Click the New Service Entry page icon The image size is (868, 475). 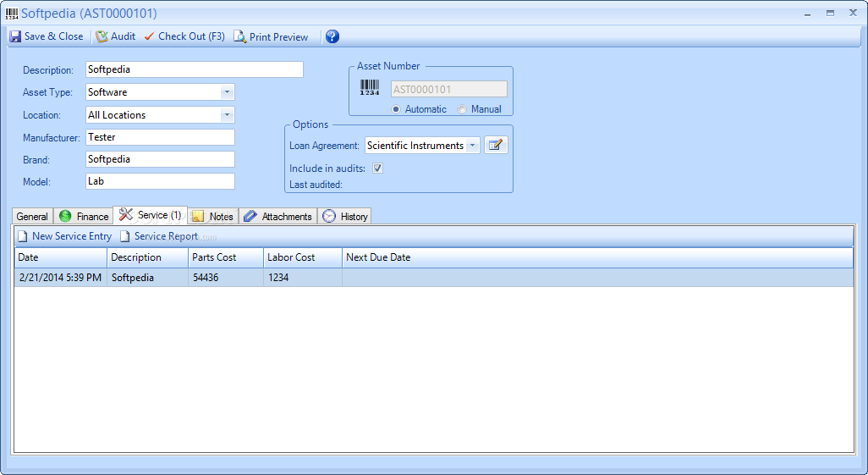pos(23,237)
